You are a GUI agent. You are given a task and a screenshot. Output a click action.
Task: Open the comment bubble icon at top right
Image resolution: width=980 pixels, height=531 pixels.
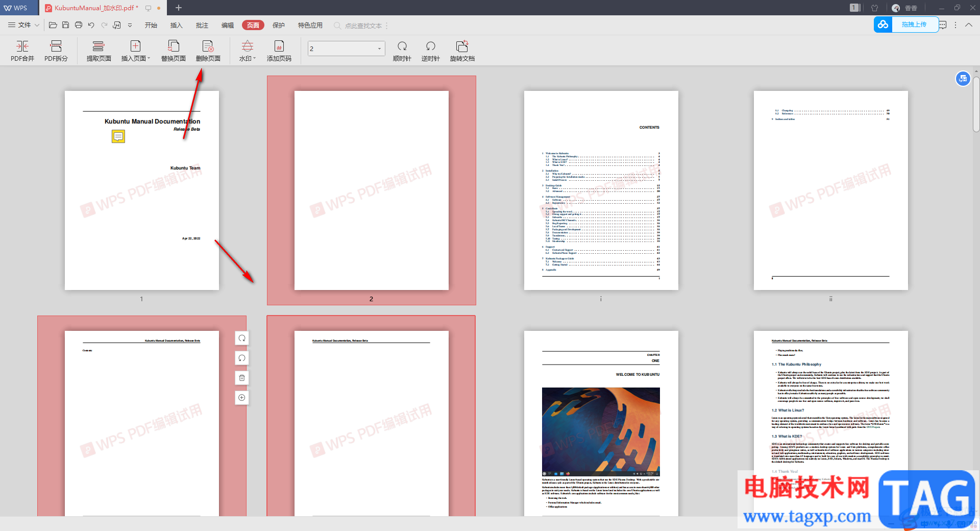943,25
